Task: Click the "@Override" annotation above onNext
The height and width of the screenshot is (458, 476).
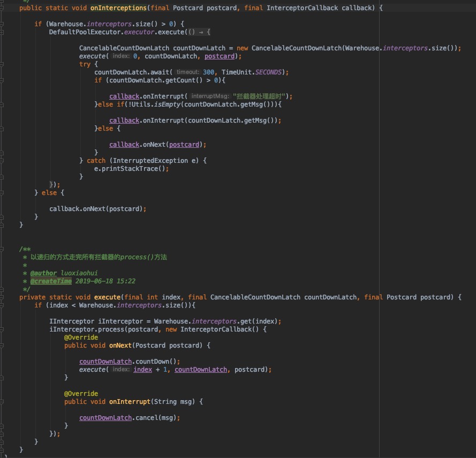Action: 81,337
